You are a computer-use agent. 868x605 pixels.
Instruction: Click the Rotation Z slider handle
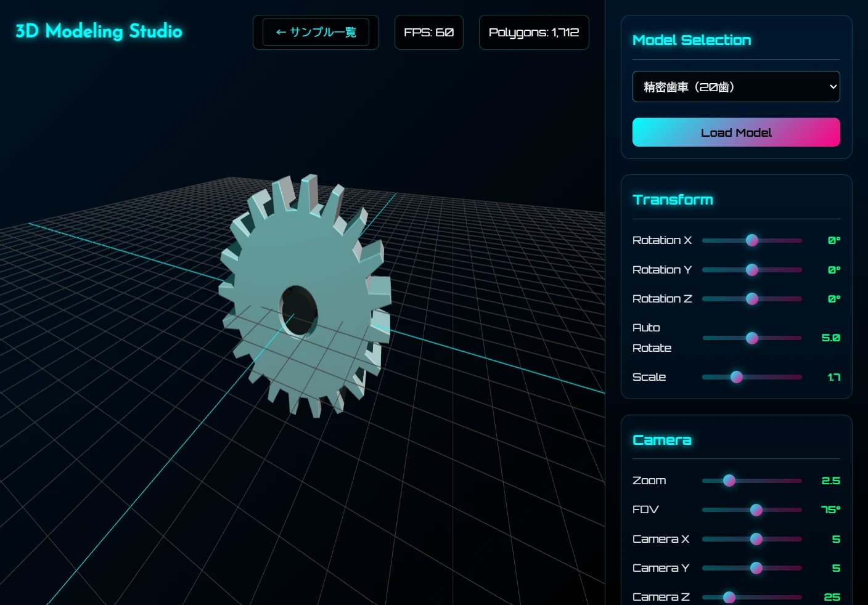click(752, 299)
